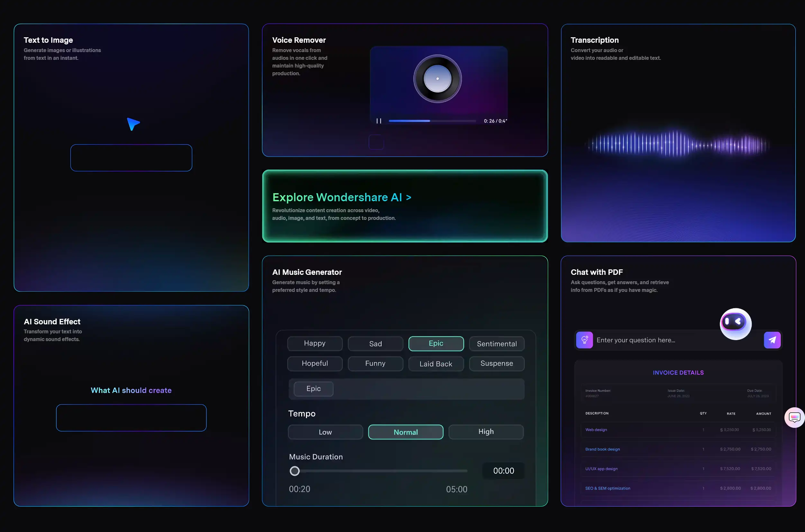Click the blue cursor arrow graphic
The image size is (805, 532).
(133, 123)
